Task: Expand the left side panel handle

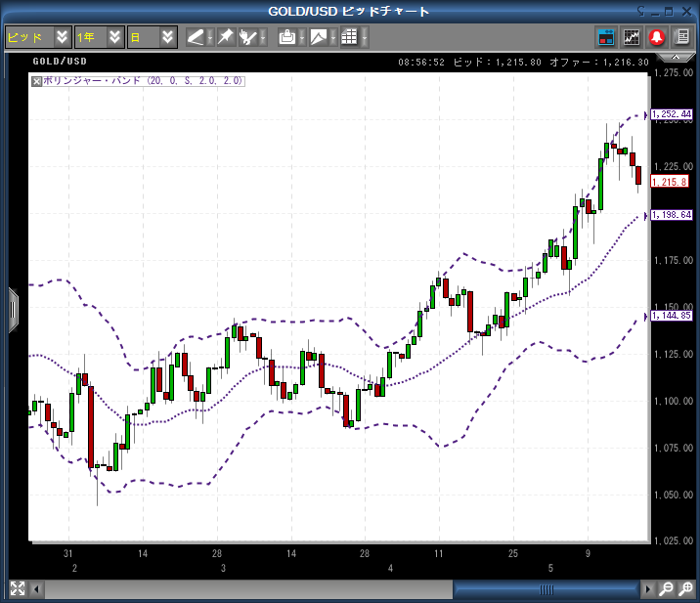Action: click(x=13, y=309)
